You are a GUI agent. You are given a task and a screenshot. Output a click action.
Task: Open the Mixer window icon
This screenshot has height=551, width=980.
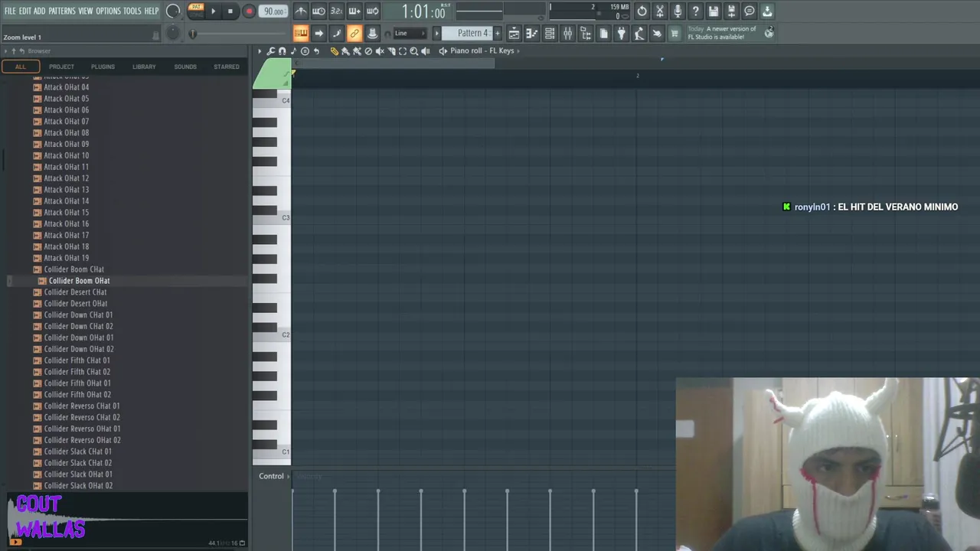click(x=567, y=34)
